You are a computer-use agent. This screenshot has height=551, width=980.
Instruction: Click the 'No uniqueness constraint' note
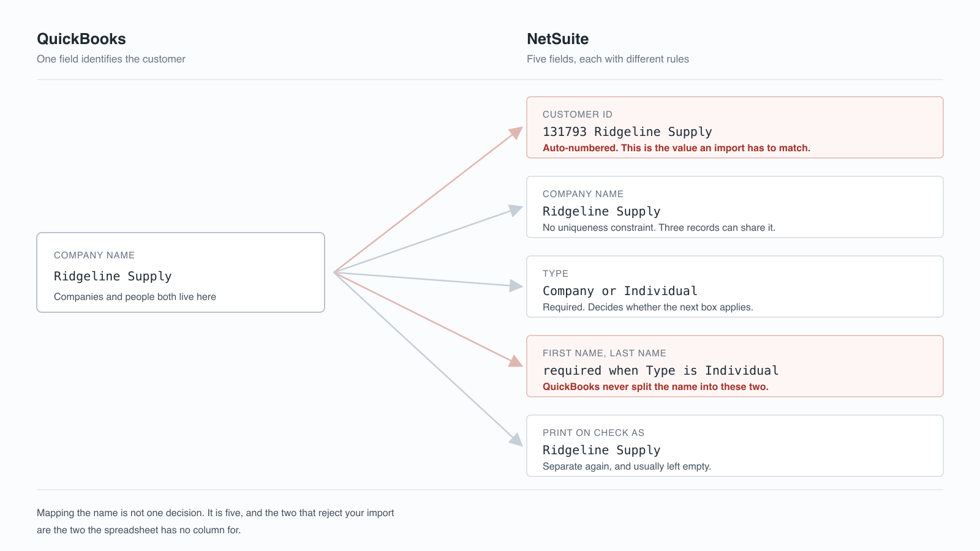pyautogui.click(x=659, y=228)
